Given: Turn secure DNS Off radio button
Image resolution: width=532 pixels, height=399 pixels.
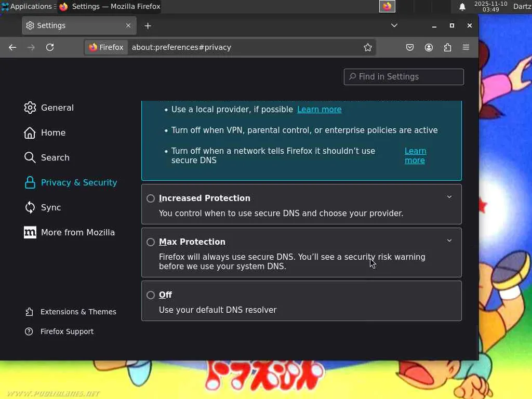Looking at the screenshot, I should pos(151,295).
